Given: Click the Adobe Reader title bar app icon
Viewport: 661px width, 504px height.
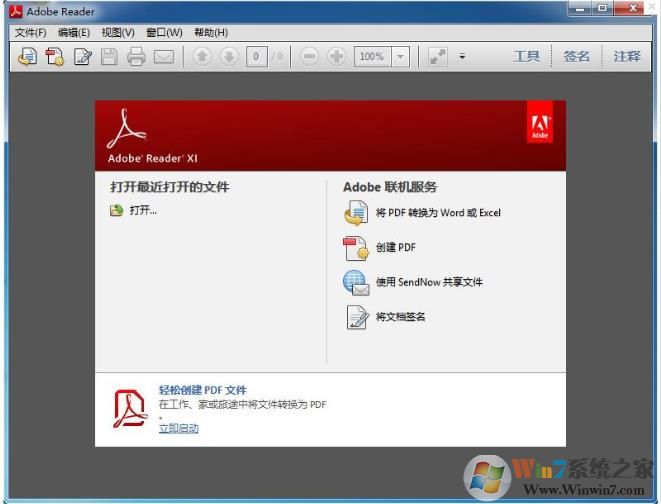Looking at the screenshot, I should pyautogui.click(x=16, y=11).
